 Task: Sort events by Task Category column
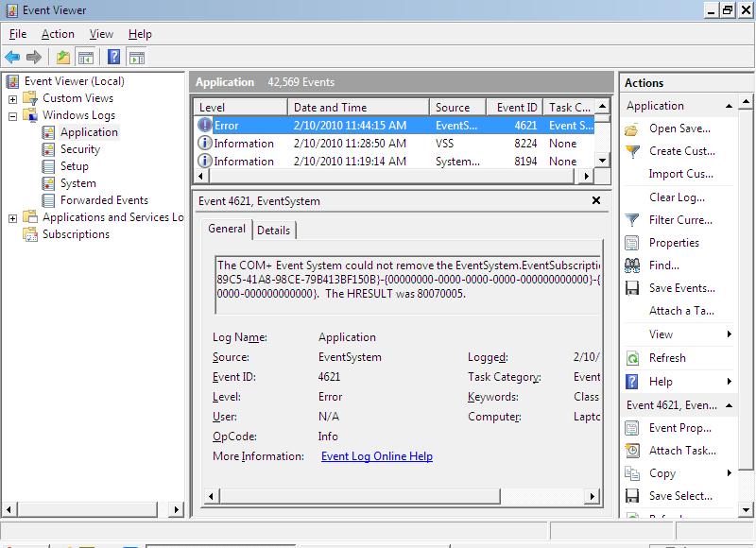569,108
